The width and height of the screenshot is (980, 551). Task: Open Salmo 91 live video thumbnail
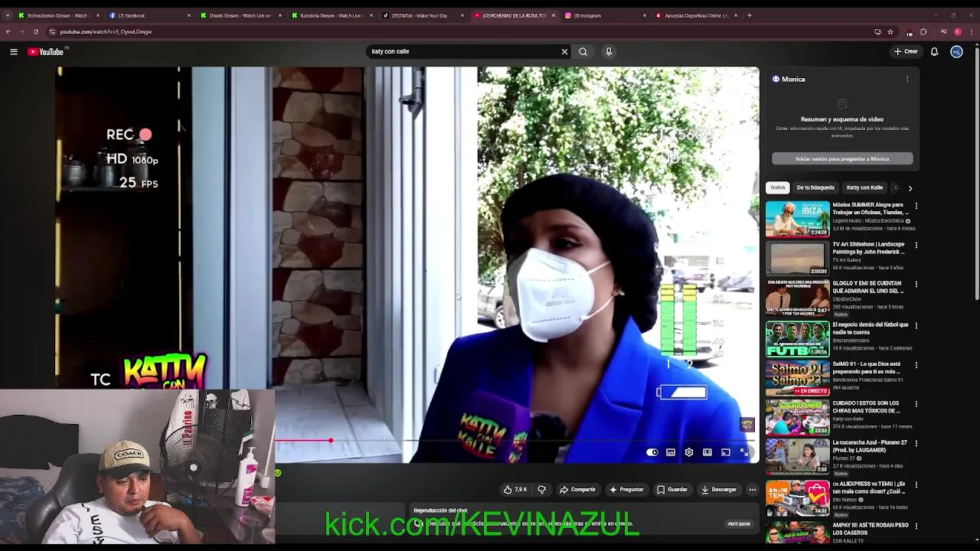click(797, 378)
